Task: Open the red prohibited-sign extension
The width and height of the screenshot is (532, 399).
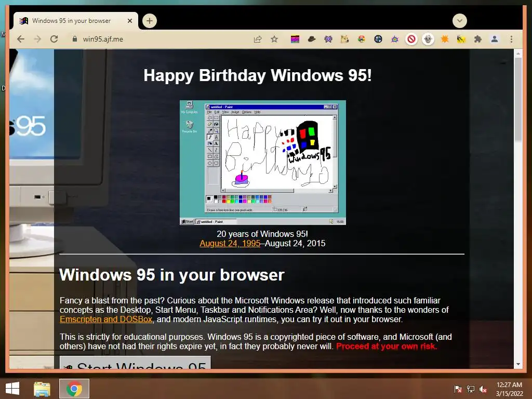Action: (x=411, y=39)
